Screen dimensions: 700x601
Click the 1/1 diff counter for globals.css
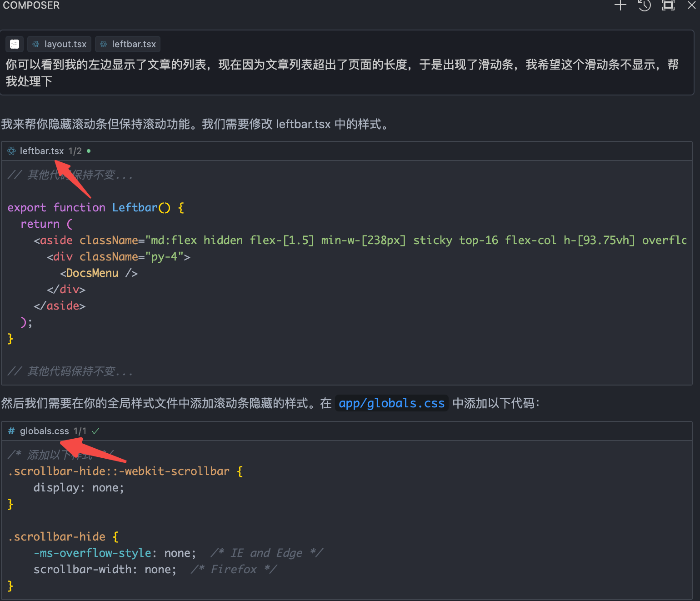pos(80,431)
